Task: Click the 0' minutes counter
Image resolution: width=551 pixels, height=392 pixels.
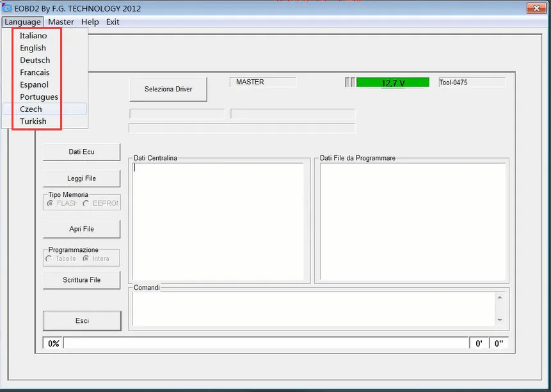Action: [479, 343]
